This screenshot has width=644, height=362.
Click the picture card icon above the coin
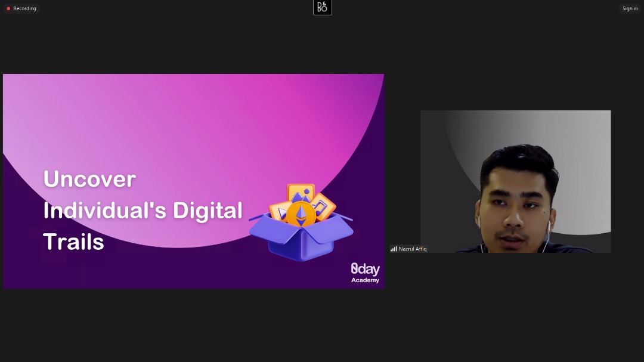[x=301, y=193]
